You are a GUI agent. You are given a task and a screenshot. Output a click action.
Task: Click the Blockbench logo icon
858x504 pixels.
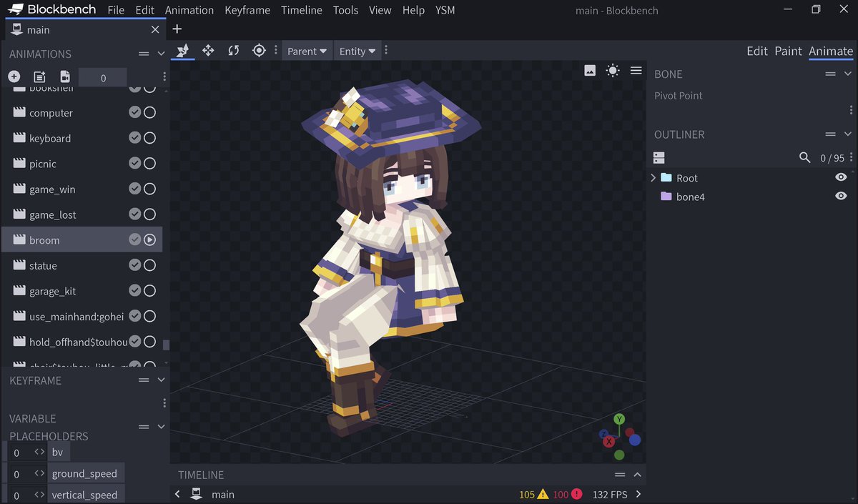[15, 10]
